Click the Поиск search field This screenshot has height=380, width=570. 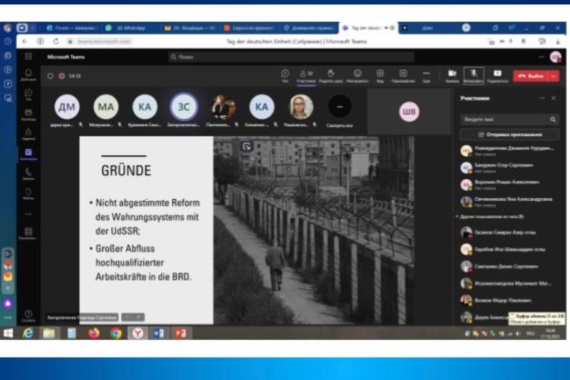[x=291, y=57]
